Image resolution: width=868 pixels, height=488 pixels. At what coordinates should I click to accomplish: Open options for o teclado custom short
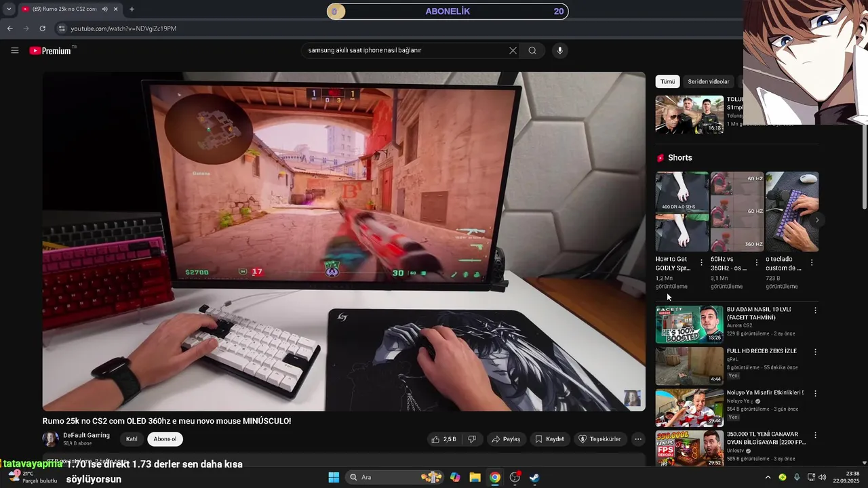tap(812, 262)
